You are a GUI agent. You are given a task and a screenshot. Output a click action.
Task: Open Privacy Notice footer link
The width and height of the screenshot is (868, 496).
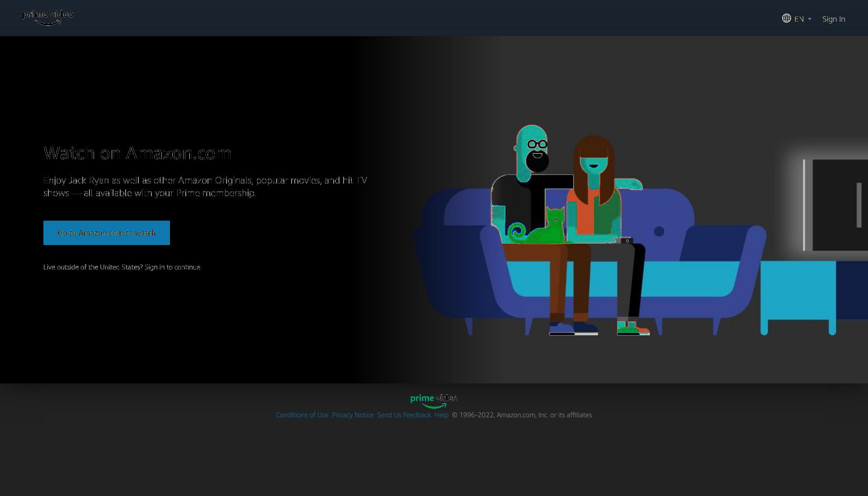point(353,415)
